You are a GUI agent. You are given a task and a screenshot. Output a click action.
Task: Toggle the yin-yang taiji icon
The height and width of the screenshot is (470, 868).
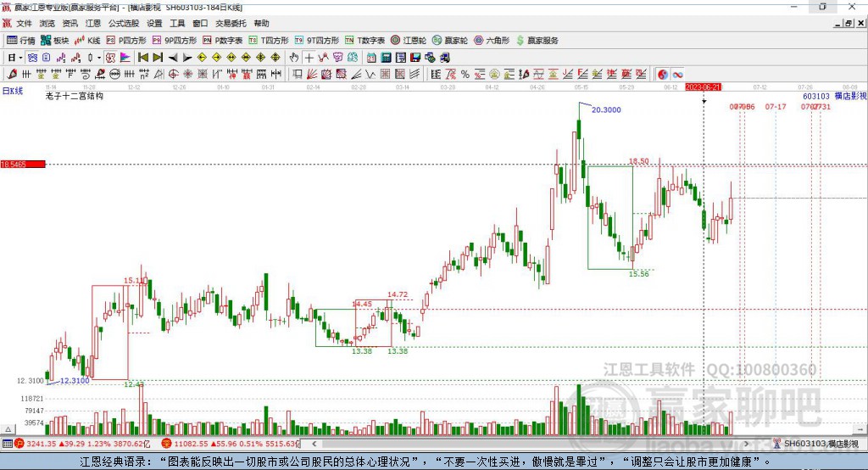coord(663,75)
